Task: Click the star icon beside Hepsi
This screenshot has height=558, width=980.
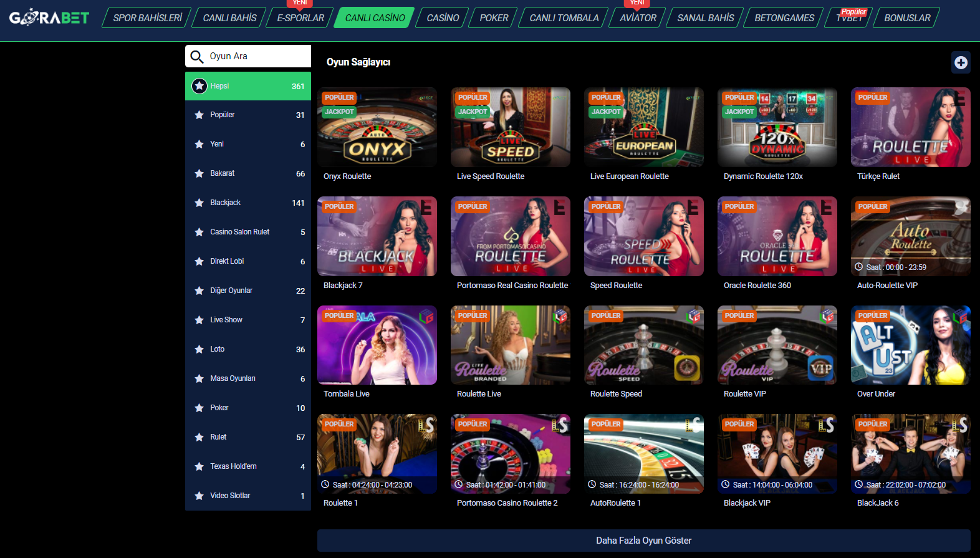Action: click(199, 86)
